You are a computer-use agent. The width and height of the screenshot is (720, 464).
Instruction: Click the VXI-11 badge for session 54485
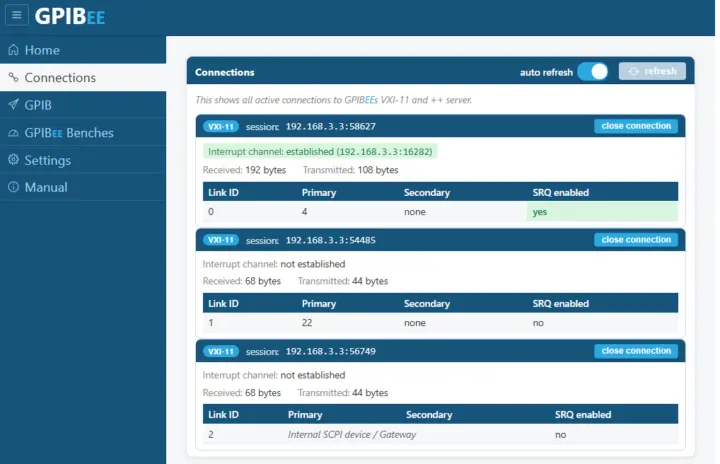tap(221, 240)
